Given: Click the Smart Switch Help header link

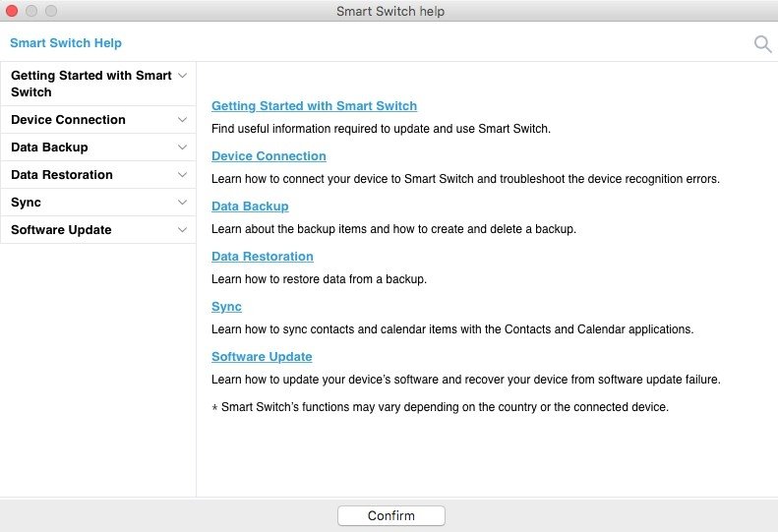Looking at the screenshot, I should [x=66, y=43].
